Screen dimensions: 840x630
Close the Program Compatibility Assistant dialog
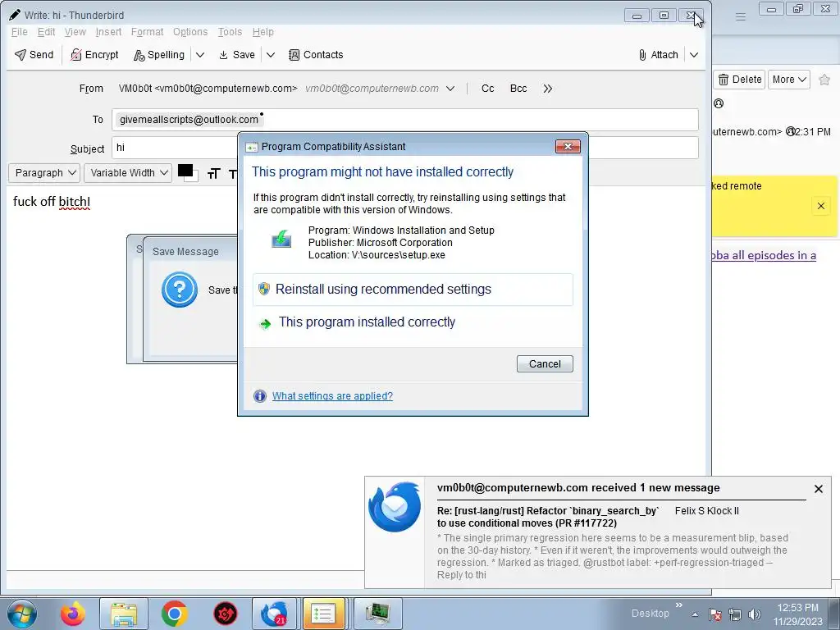(x=568, y=146)
